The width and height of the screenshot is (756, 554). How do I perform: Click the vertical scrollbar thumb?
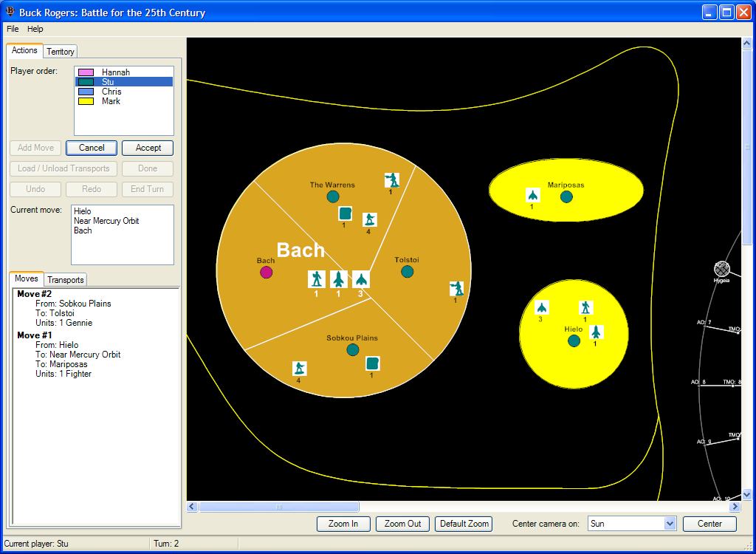tap(747, 148)
